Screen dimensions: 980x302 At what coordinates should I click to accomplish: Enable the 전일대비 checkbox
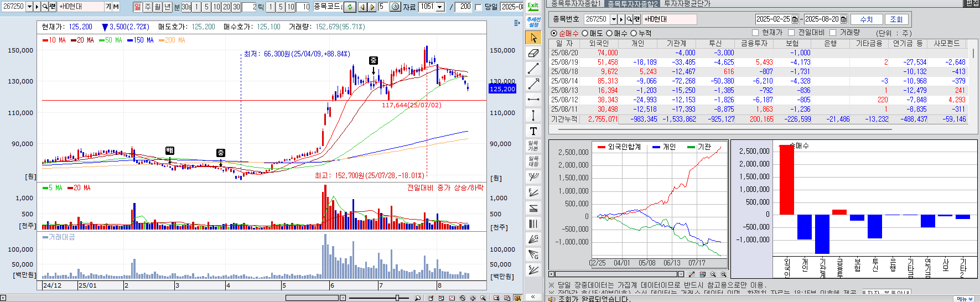[791, 33]
